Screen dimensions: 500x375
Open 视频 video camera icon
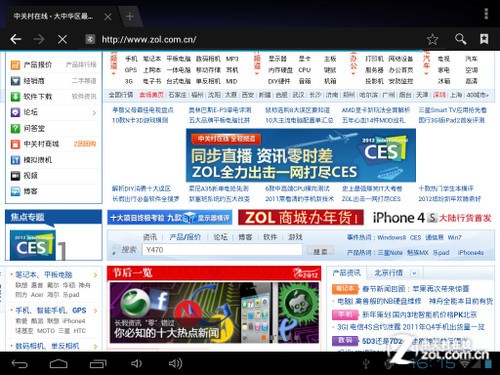[15, 176]
